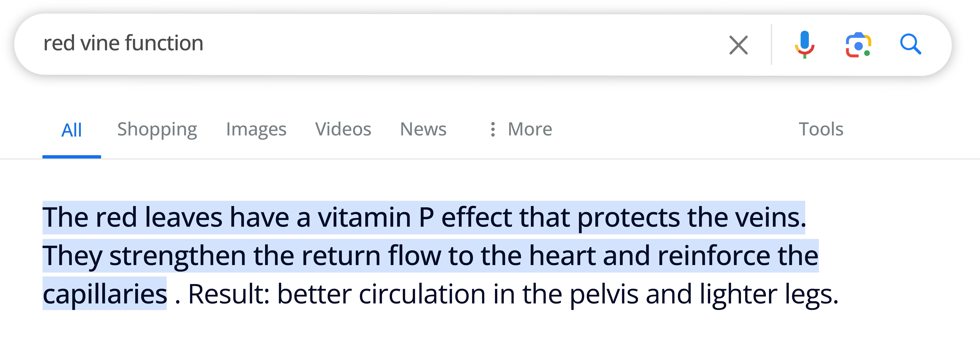The image size is (980, 350).
Task: Select the All results tab
Action: coord(72,130)
